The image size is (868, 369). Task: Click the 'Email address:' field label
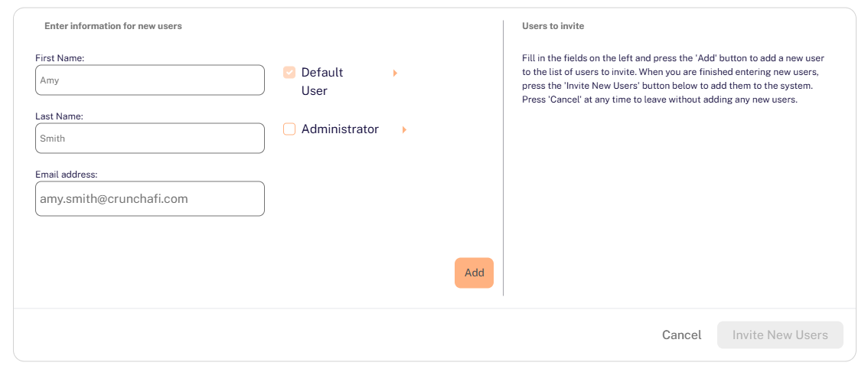click(x=67, y=175)
